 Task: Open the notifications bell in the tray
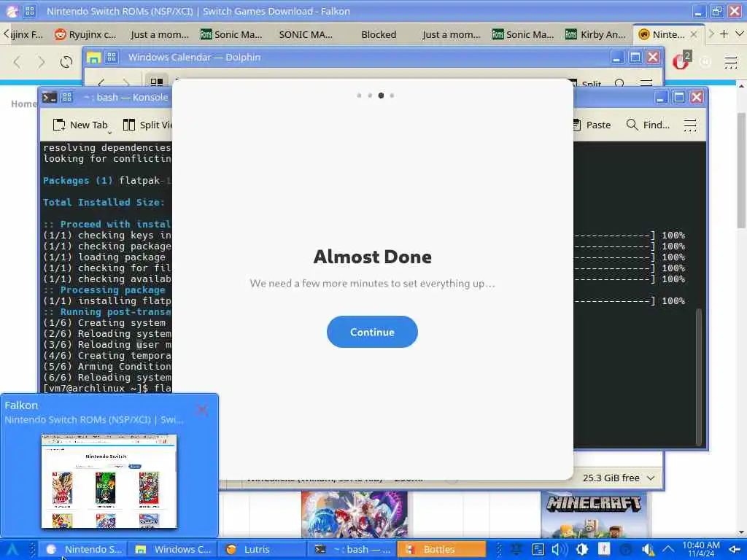[516, 550]
